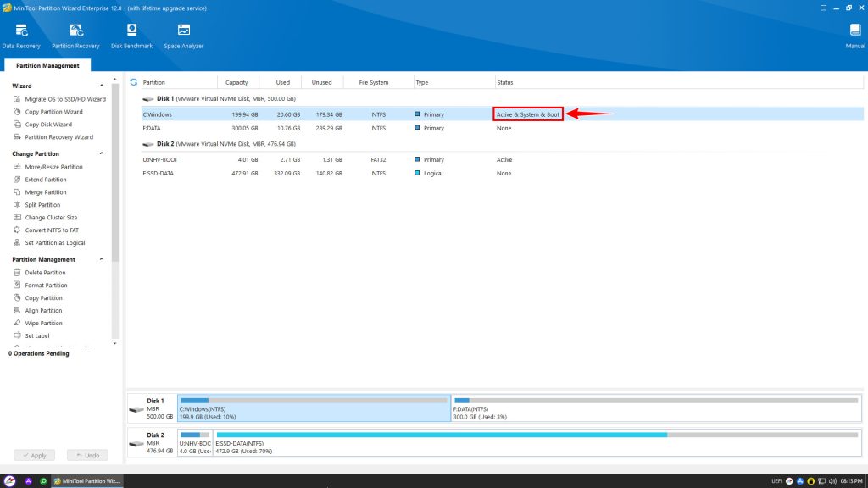Click the refresh icon beside Partition header

(x=133, y=82)
